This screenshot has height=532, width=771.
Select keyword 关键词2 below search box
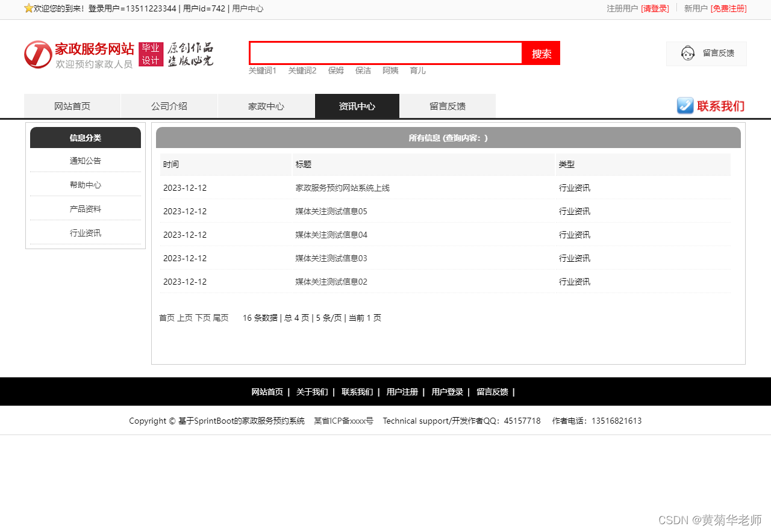click(302, 70)
